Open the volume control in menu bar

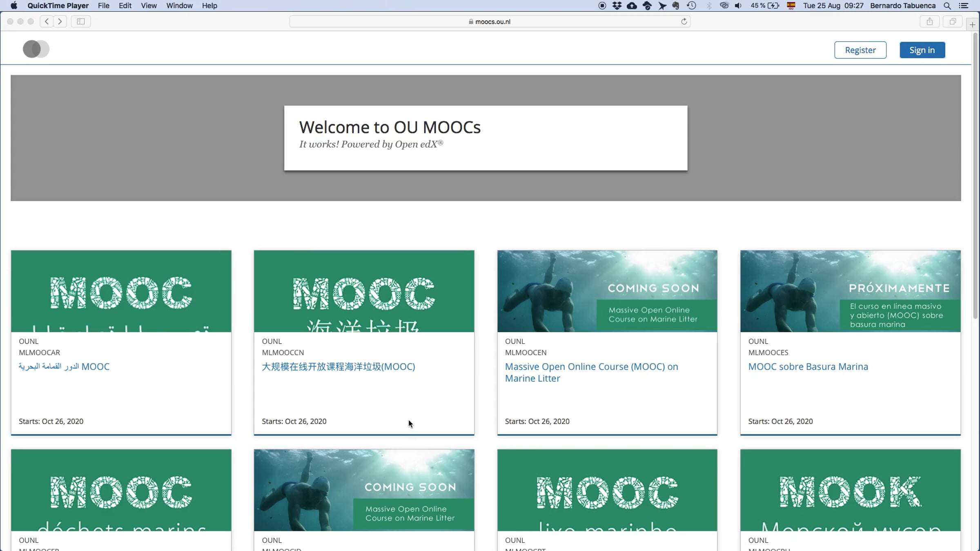[x=738, y=6]
